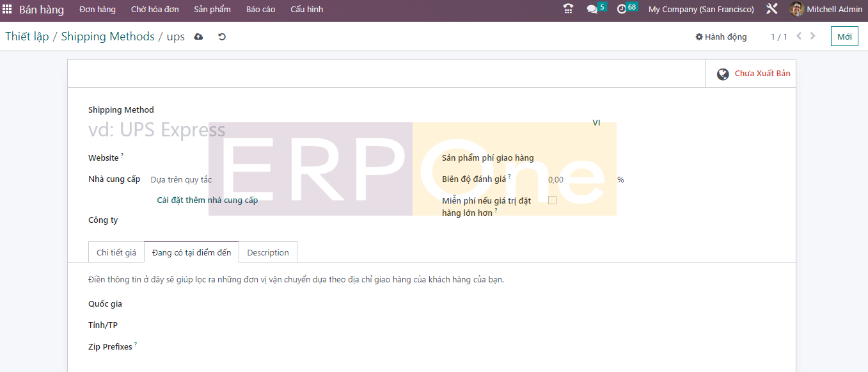
Task: Go to previous record arrow
Action: tap(799, 36)
